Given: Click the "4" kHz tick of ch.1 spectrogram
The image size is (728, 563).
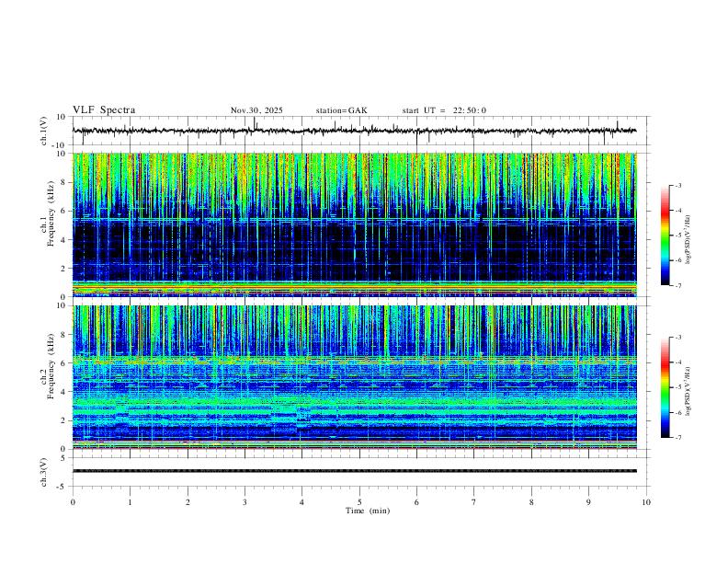Looking at the screenshot, I should (x=64, y=240).
